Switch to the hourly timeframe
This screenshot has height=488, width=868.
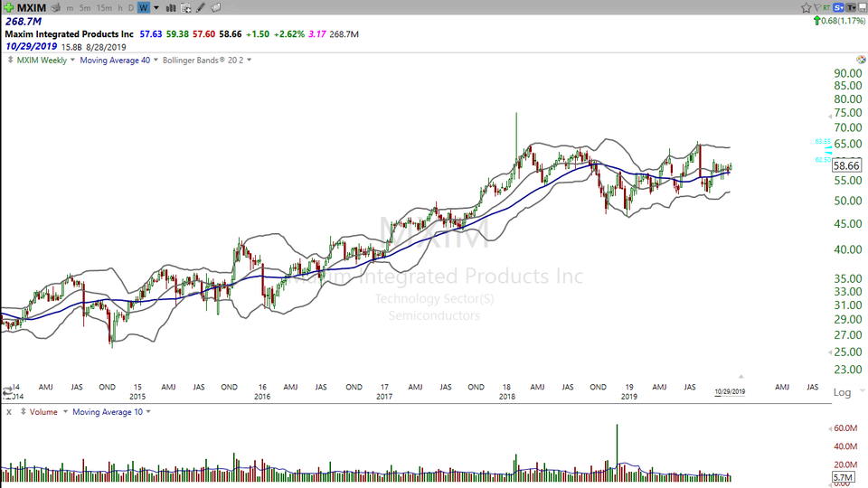(120, 8)
